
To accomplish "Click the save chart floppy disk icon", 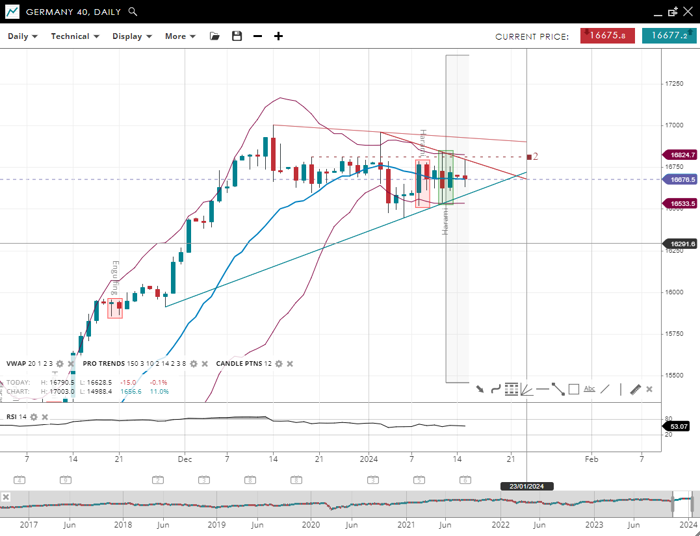I will tap(237, 36).
